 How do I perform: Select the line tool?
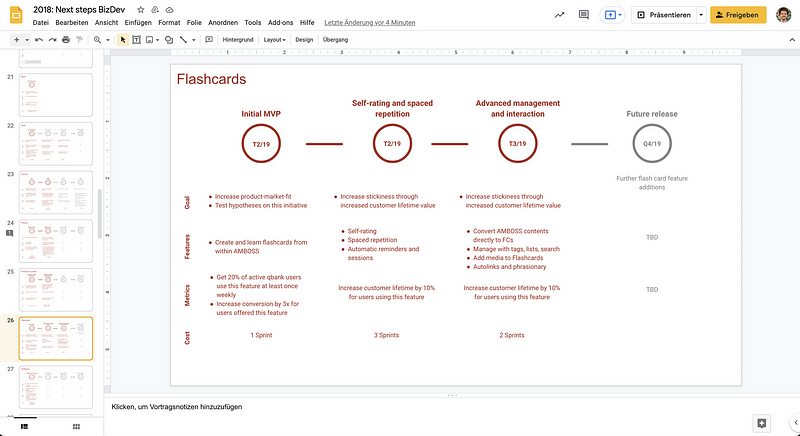[x=183, y=40]
